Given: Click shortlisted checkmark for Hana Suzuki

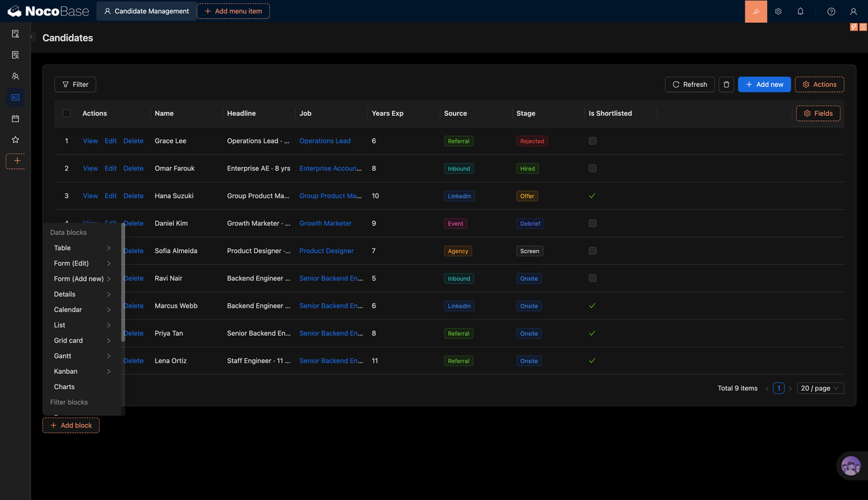Looking at the screenshot, I should tap(592, 196).
